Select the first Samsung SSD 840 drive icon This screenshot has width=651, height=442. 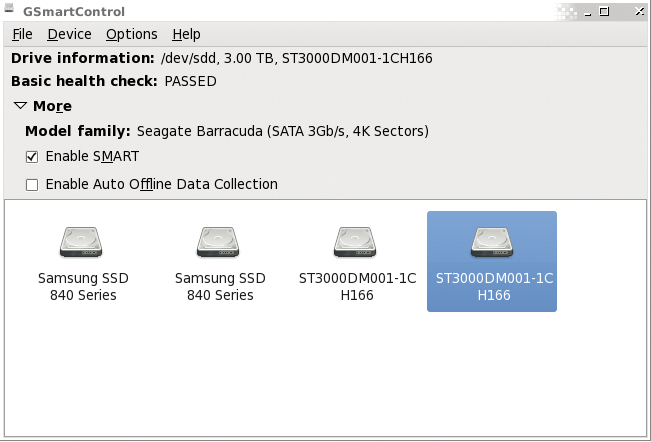[83, 241]
